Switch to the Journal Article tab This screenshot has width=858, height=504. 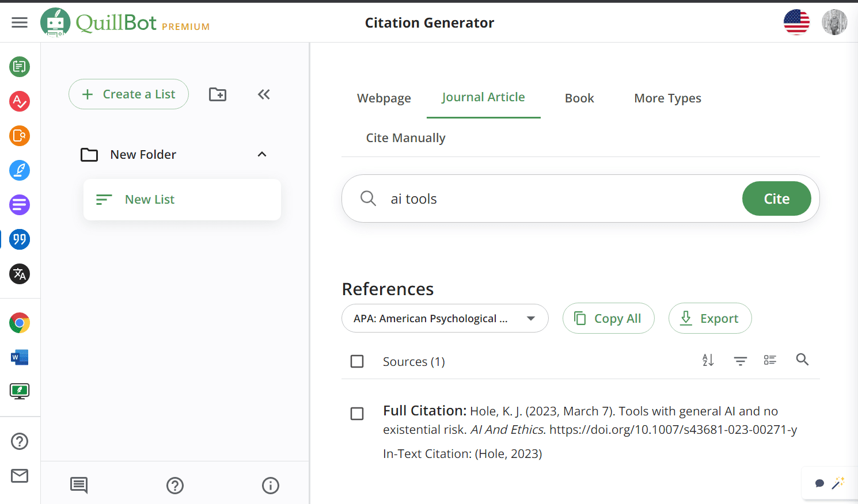[x=484, y=97]
